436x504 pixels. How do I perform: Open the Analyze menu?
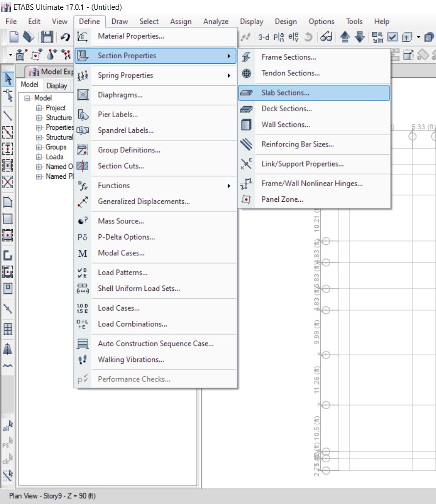(216, 22)
